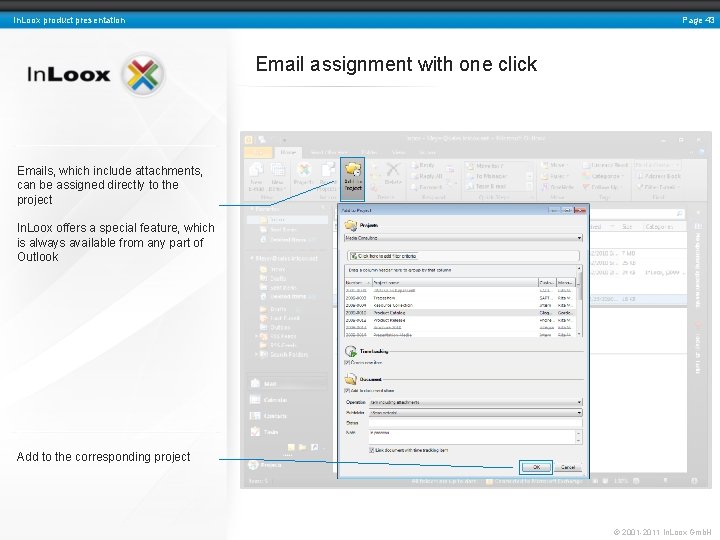This screenshot has width=720, height=540.
Task: Click the Add to Project ribbon button
Action: click(x=353, y=179)
